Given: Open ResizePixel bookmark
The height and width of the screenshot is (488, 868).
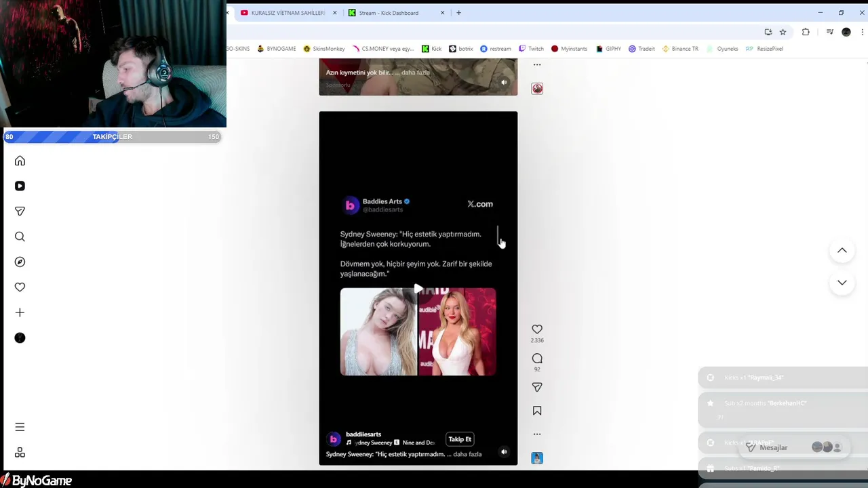Looking at the screenshot, I should pos(764,49).
